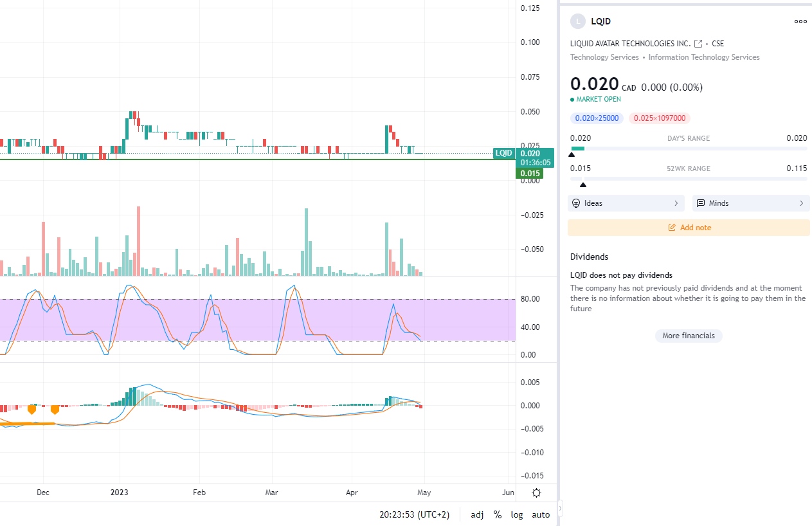Screen dimensions: 812x526
Task: Expand Ideas using its chevron arrow
Action: click(x=676, y=203)
